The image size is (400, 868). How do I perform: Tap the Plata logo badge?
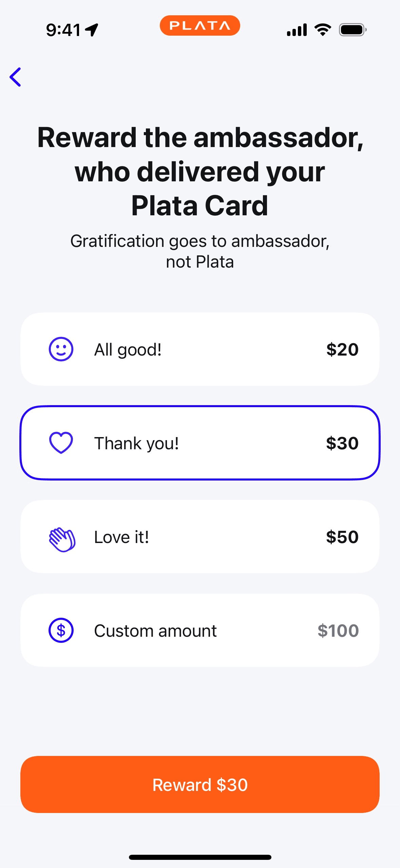tap(200, 26)
